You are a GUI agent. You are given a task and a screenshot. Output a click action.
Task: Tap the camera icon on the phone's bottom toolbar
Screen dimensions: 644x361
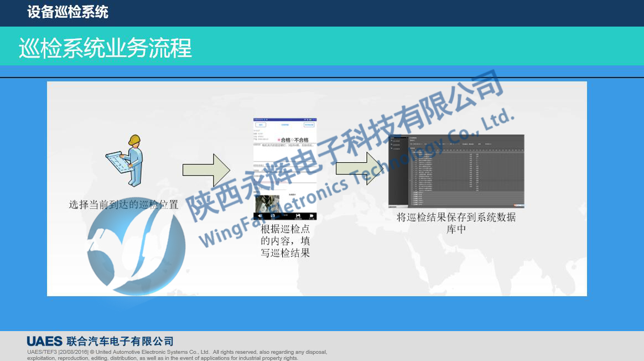(273, 215)
